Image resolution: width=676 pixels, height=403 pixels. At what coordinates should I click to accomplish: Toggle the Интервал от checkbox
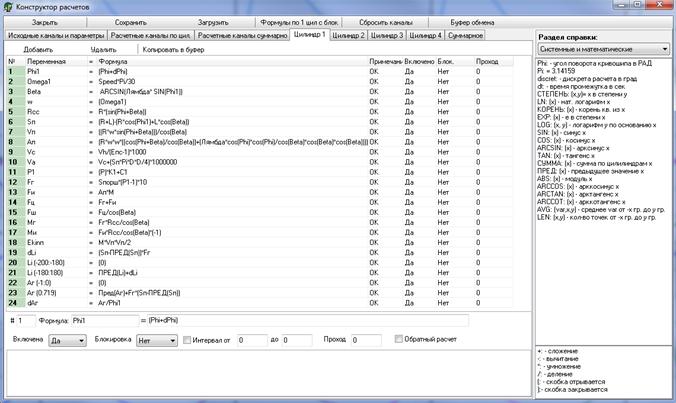click(x=187, y=340)
